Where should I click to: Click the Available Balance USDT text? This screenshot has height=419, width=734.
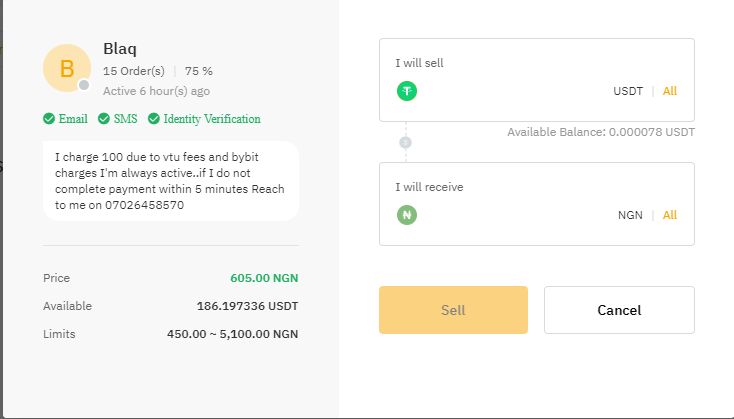[x=600, y=132]
